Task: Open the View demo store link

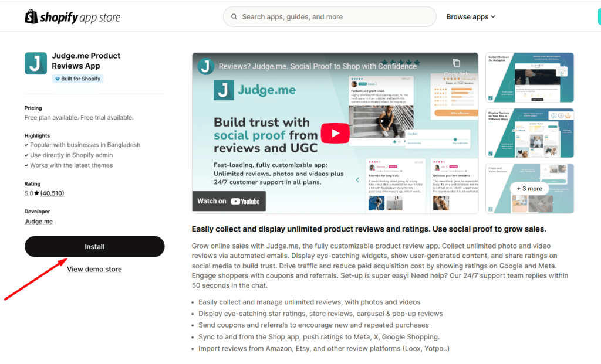Action: (94, 269)
